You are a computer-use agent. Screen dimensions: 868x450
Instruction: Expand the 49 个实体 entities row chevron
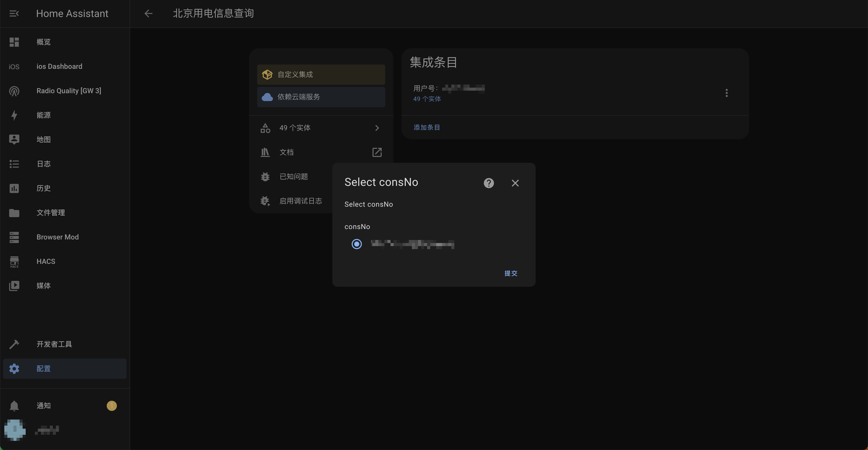pyautogui.click(x=377, y=128)
